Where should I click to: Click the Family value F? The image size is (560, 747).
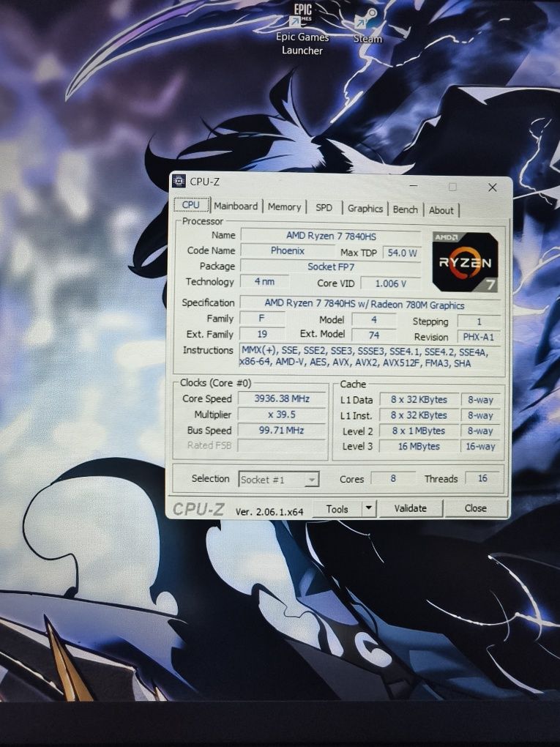coord(262,319)
